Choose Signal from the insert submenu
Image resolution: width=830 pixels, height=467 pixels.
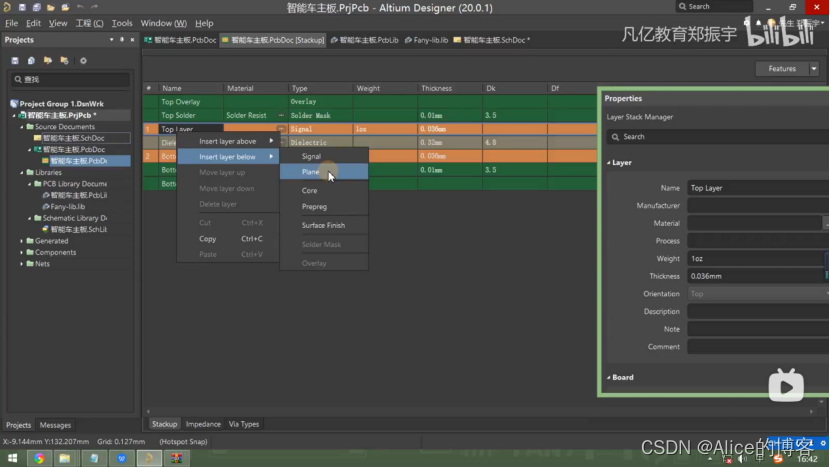[x=323, y=156]
